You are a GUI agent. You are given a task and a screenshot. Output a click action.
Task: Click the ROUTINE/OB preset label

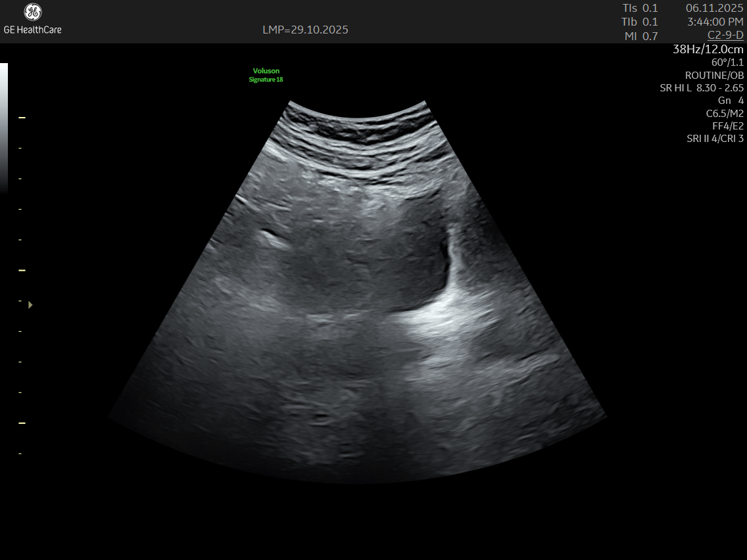click(x=714, y=75)
